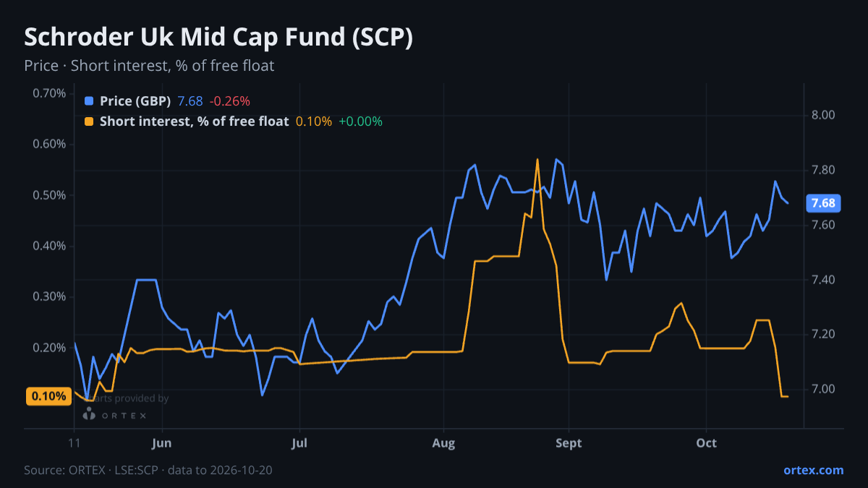Click the orange Short interest legend swatch
The width and height of the screenshot is (868, 488).
[x=89, y=121]
